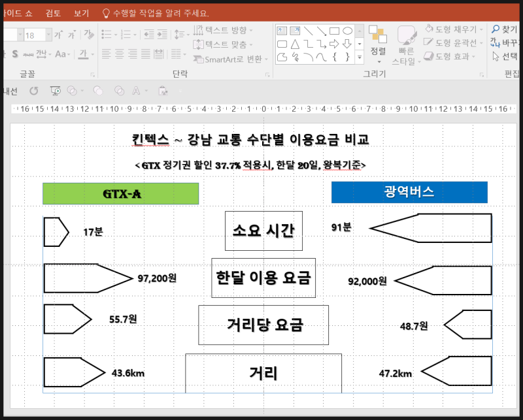Screen dimensions: 523x420
Task: Click the increase font size icon
Action: [x=57, y=33]
